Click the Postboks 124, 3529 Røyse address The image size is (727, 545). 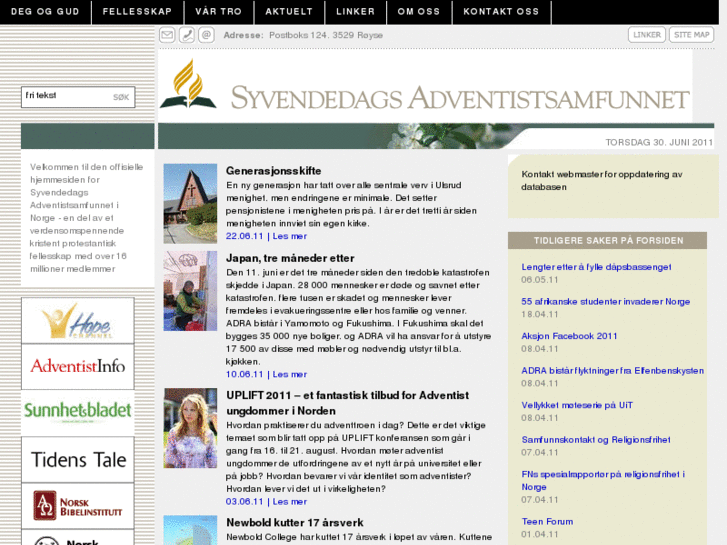point(326,35)
